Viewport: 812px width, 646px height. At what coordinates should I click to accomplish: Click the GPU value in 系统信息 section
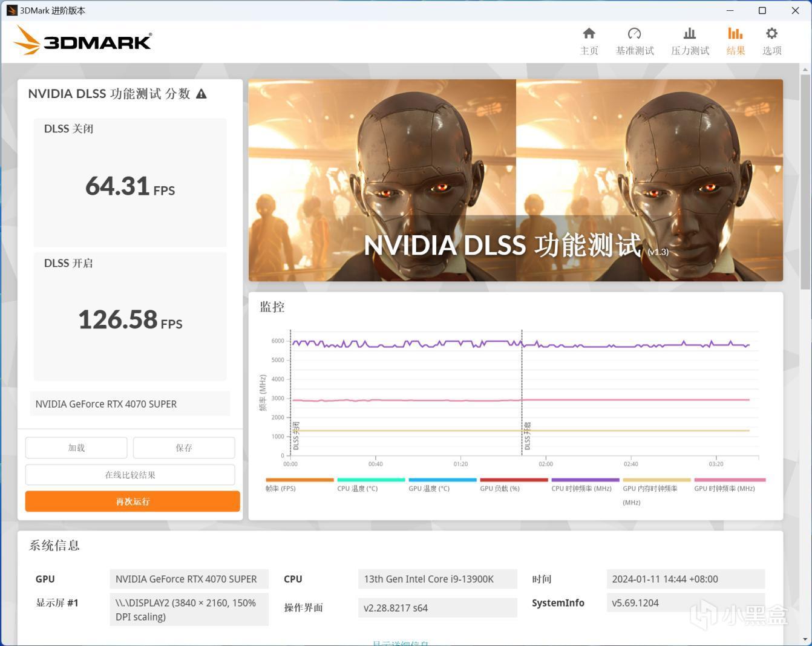coord(189,579)
